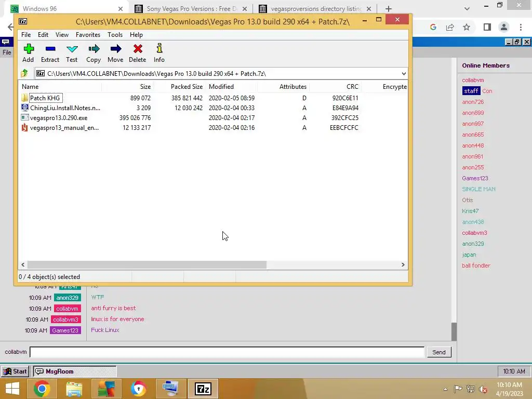Switch to Sony Vegas Pro Versions tab

pyautogui.click(x=191, y=9)
